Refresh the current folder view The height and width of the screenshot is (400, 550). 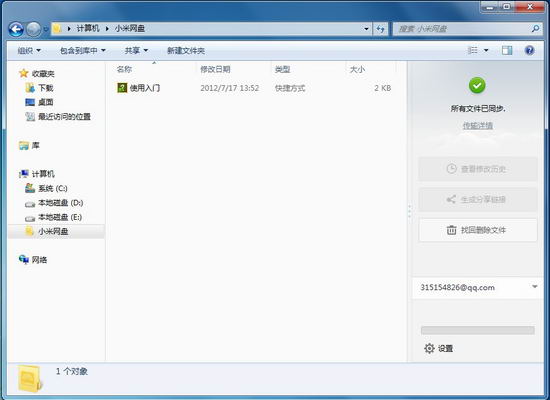pos(381,29)
